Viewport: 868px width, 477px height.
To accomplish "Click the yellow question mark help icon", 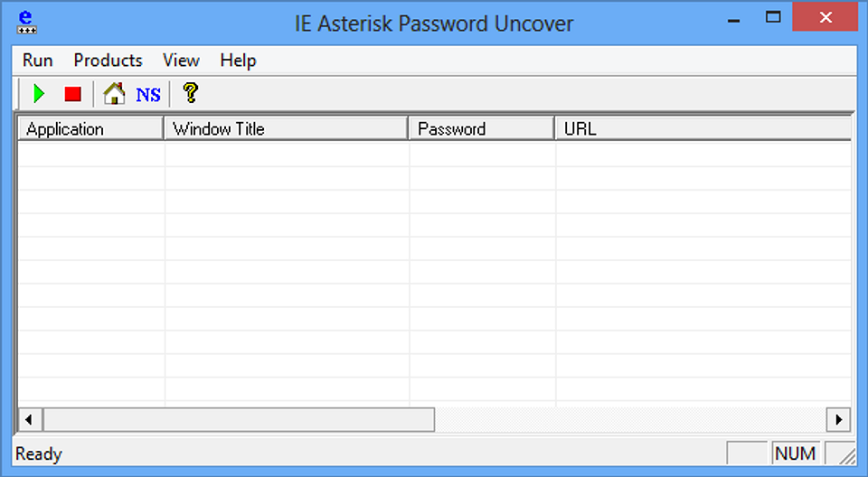I will [191, 93].
